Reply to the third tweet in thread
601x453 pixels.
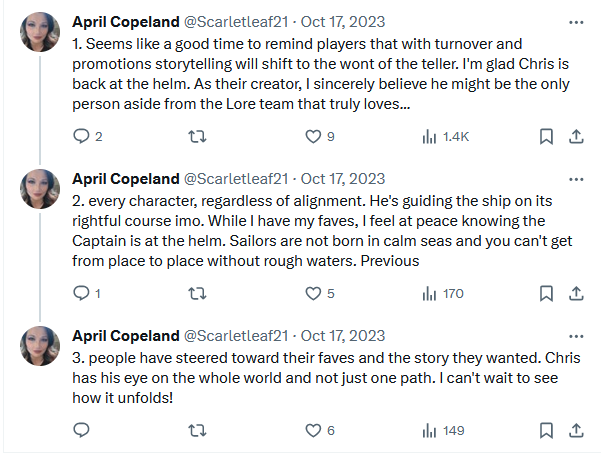tap(82, 431)
